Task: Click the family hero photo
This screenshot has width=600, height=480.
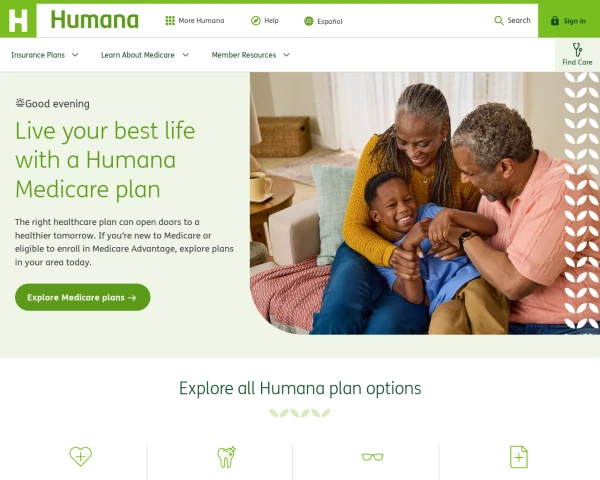Action: click(x=425, y=203)
